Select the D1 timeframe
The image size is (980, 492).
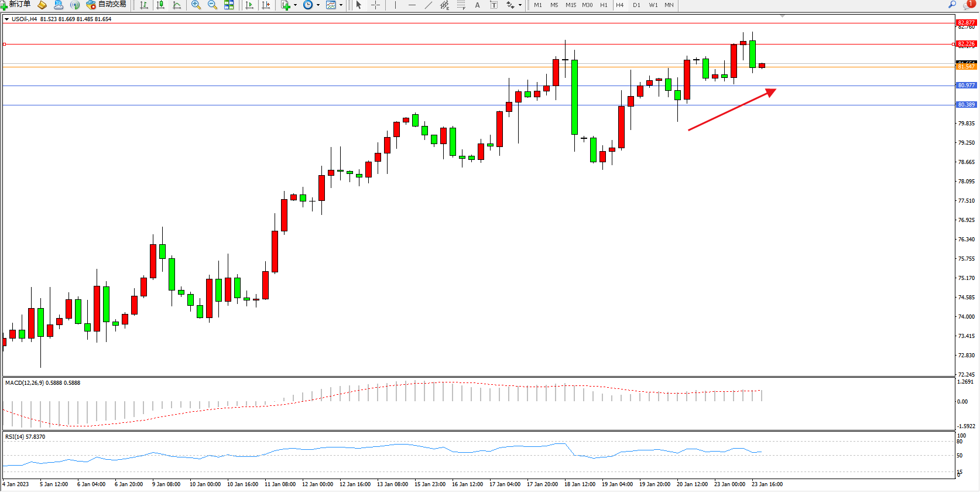pyautogui.click(x=636, y=5)
